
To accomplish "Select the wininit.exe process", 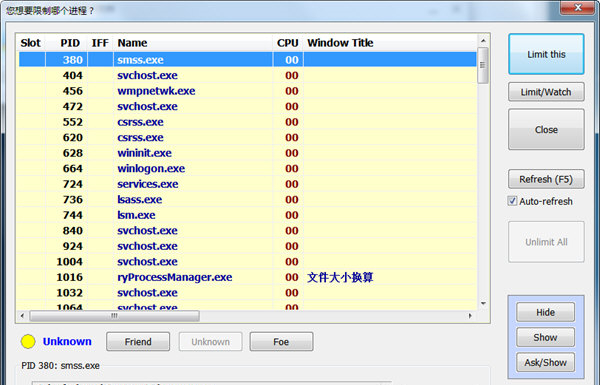I will coord(248,153).
